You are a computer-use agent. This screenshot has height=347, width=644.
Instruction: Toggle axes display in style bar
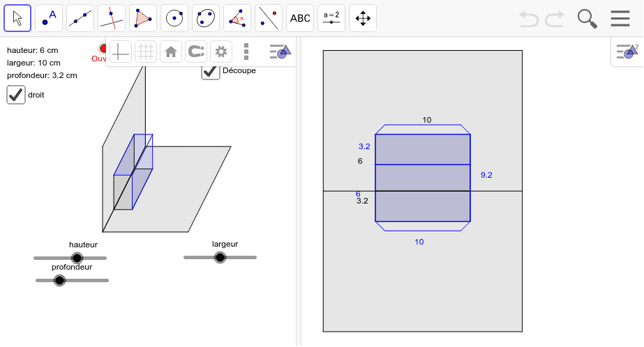[x=120, y=52]
